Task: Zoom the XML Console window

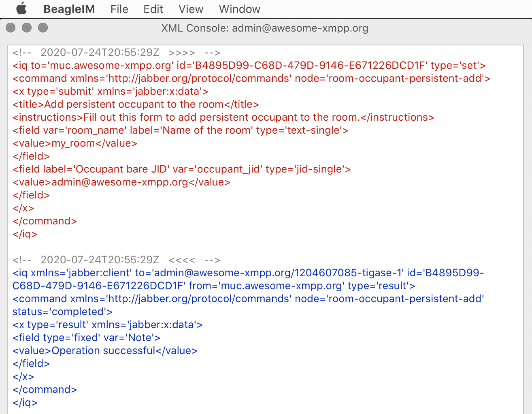Action: (x=43, y=28)
